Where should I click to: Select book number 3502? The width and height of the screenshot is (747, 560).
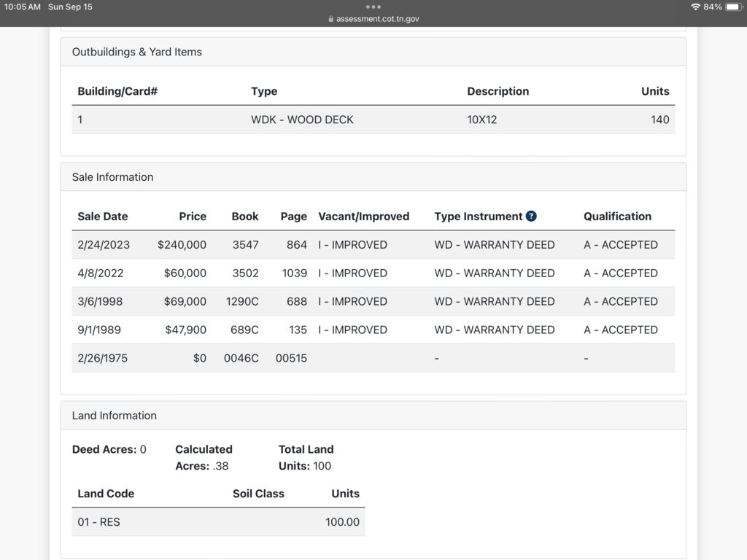[x=245, y=273]
